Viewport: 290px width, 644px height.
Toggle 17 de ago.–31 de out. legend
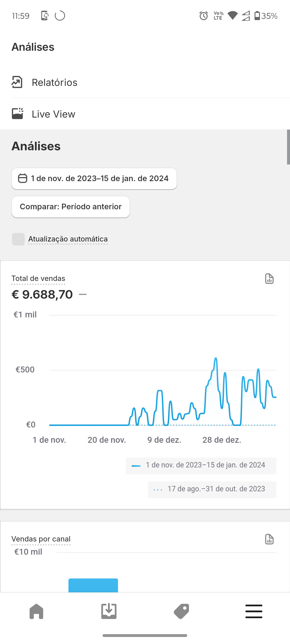click(212, 489)
